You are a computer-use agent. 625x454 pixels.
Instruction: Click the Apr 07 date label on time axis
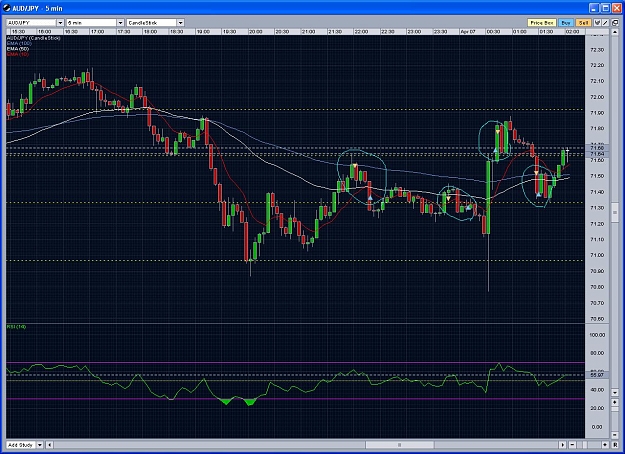(468, 31)
